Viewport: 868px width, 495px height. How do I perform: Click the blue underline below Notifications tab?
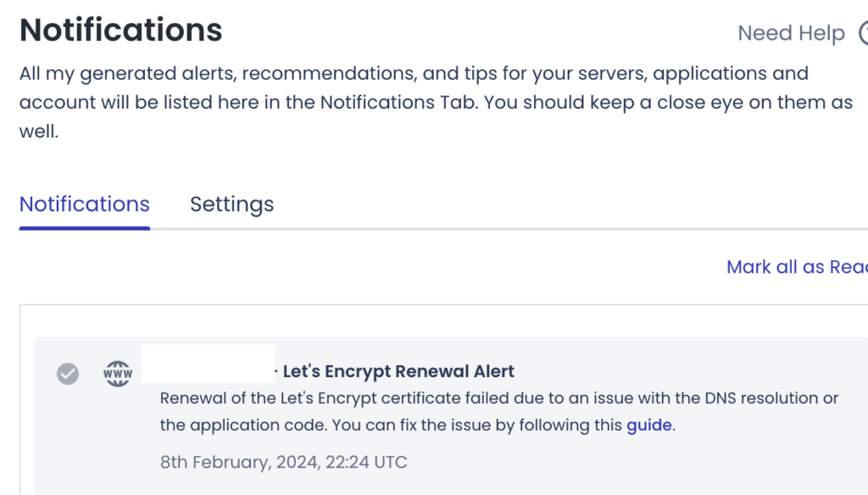pos(85,227)
